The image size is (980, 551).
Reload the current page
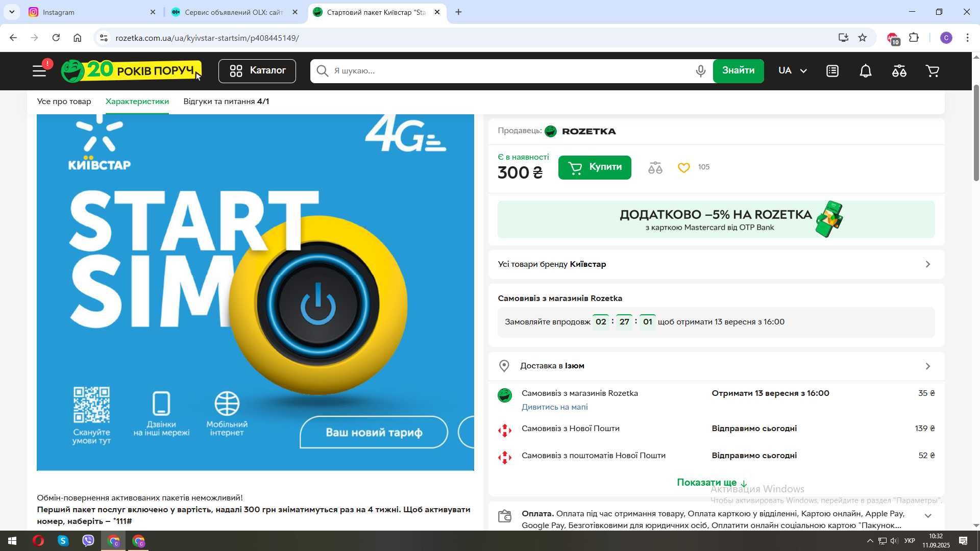pos(56,38)
